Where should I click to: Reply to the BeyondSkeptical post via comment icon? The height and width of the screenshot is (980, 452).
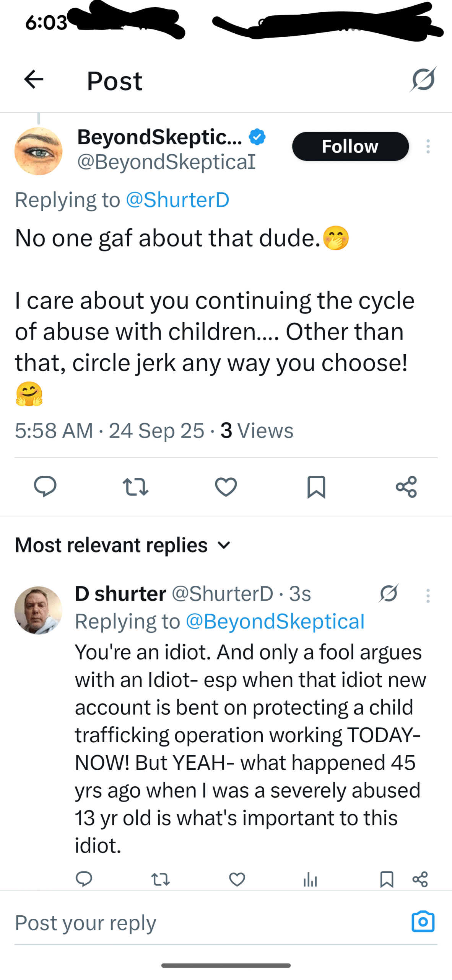45,487
